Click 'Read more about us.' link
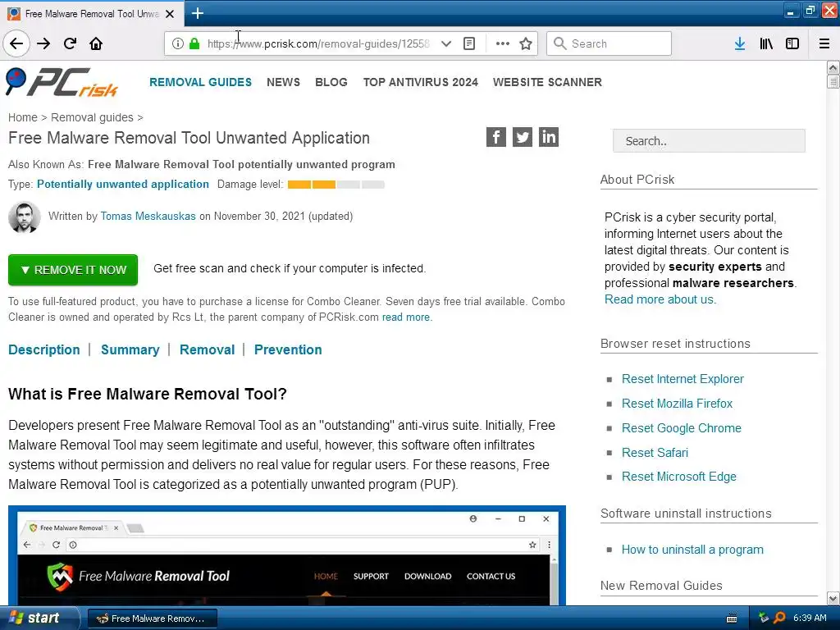The width and height of the screenshot is (840, 630). point(660,299)
